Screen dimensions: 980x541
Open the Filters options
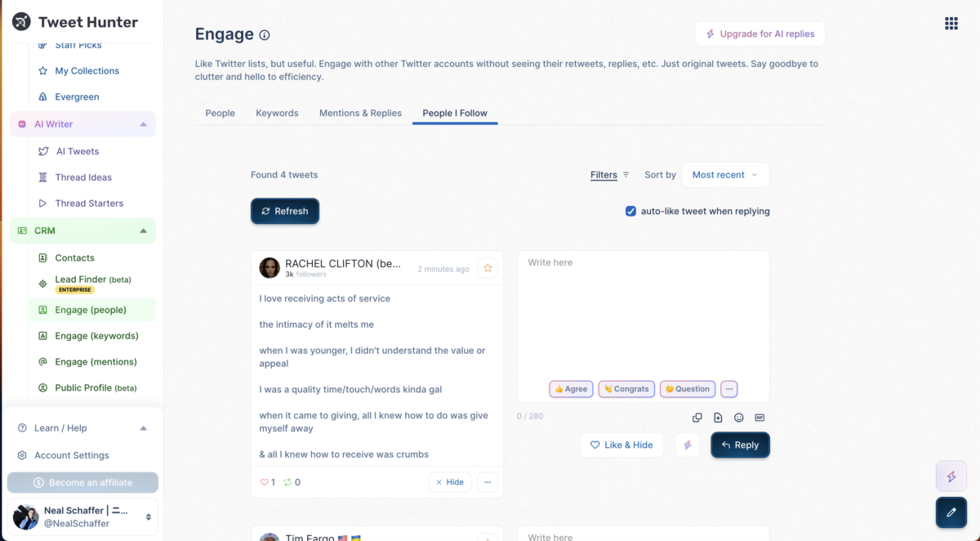click(x=610, y=175)
